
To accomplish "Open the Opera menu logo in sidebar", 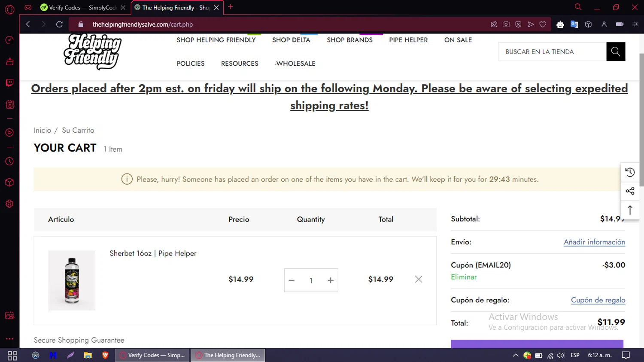I will point(9,9).
